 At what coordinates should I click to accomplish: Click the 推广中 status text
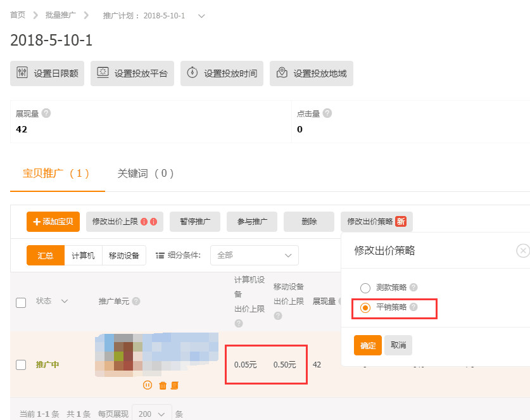pyautogui.click(x=47, y=364)
